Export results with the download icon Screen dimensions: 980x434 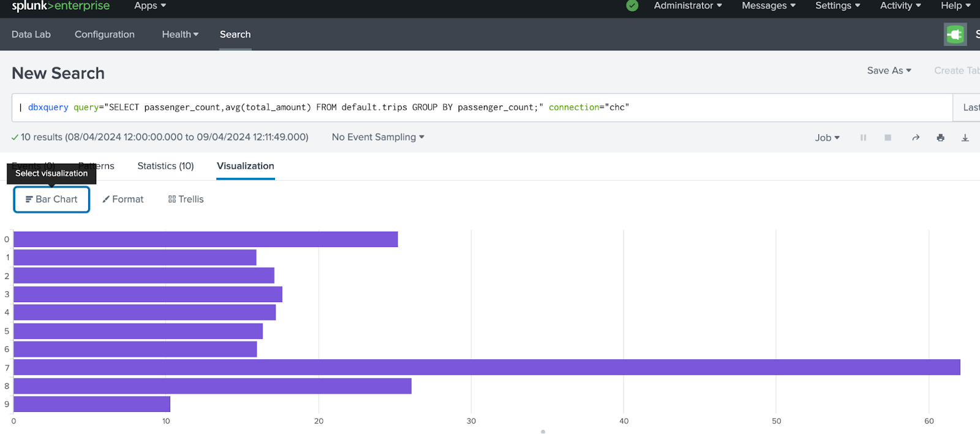pos(965,138)
